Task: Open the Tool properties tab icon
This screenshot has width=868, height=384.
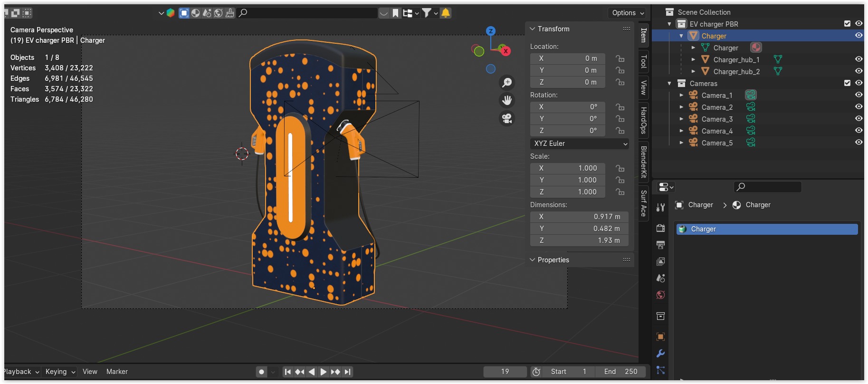Action: point(660,207)
